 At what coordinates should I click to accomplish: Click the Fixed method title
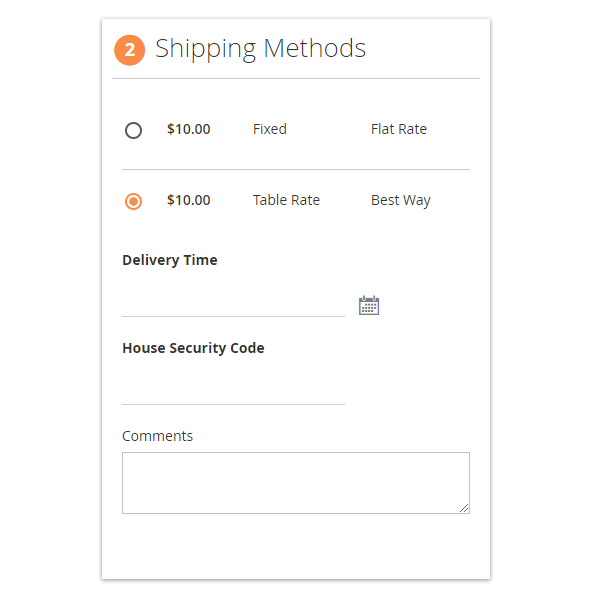tap(269, 129)
